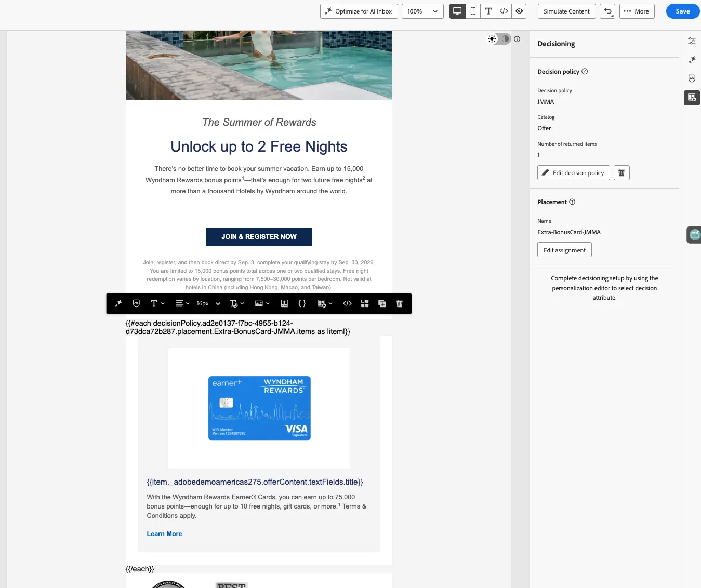Open the font color T dropdown in toolbar
701x588 pixels.
click(237, 303)
